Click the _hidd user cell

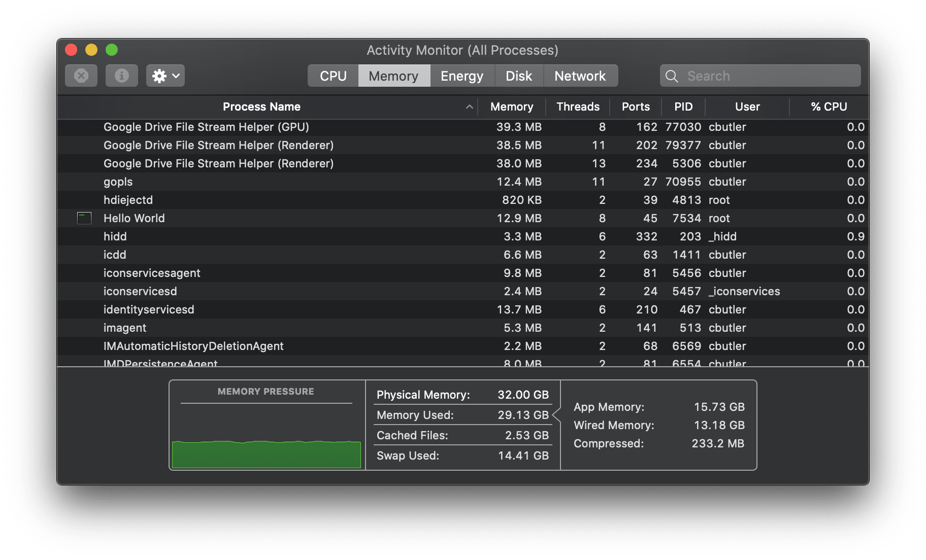[x=722, y=236]
